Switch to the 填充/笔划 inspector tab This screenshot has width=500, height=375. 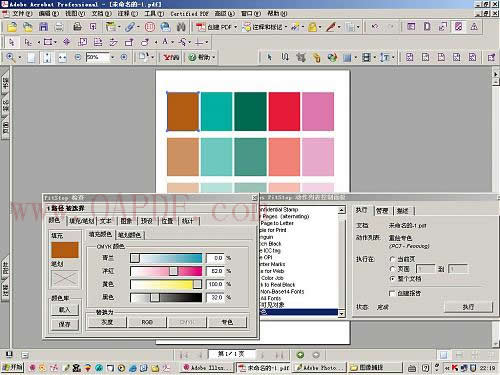click(x=82, y=221)
